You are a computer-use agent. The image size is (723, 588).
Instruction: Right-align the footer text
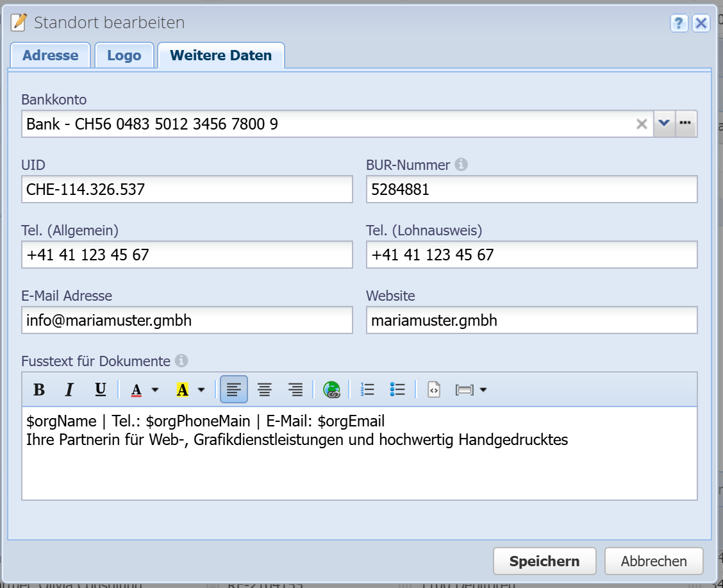point(295,389)
